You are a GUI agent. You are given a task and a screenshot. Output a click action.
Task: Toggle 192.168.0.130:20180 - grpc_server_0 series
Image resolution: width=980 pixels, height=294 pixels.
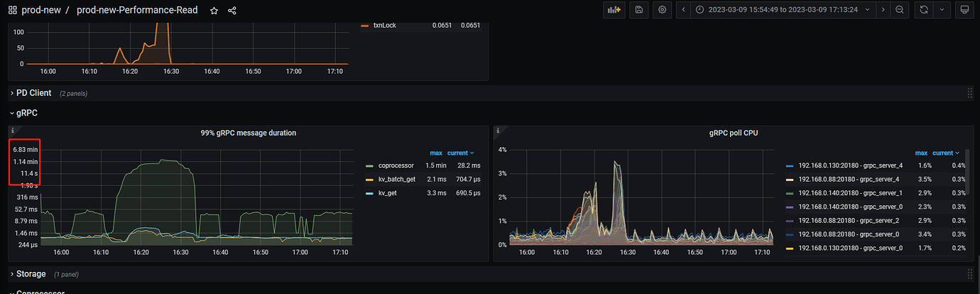tap(850, 248)
